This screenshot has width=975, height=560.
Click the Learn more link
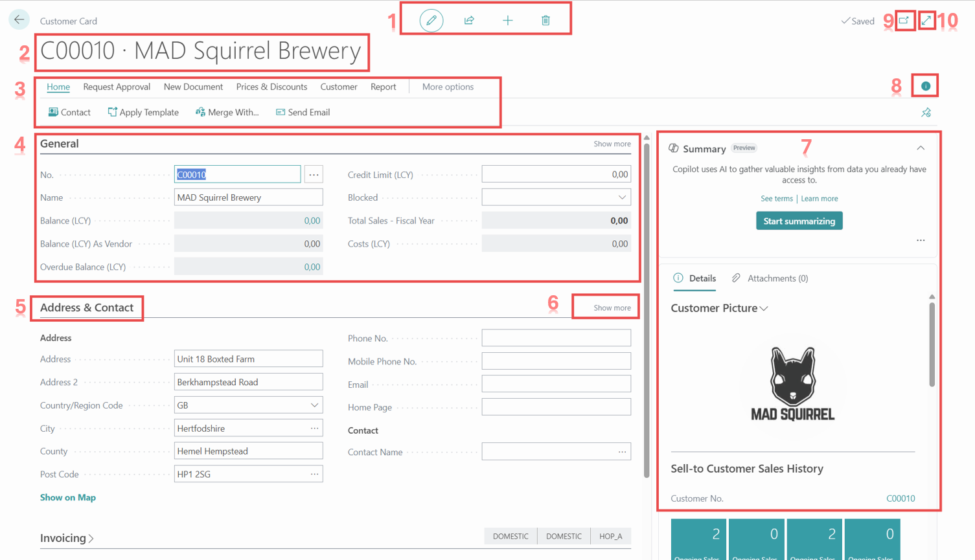coord(819,199)
